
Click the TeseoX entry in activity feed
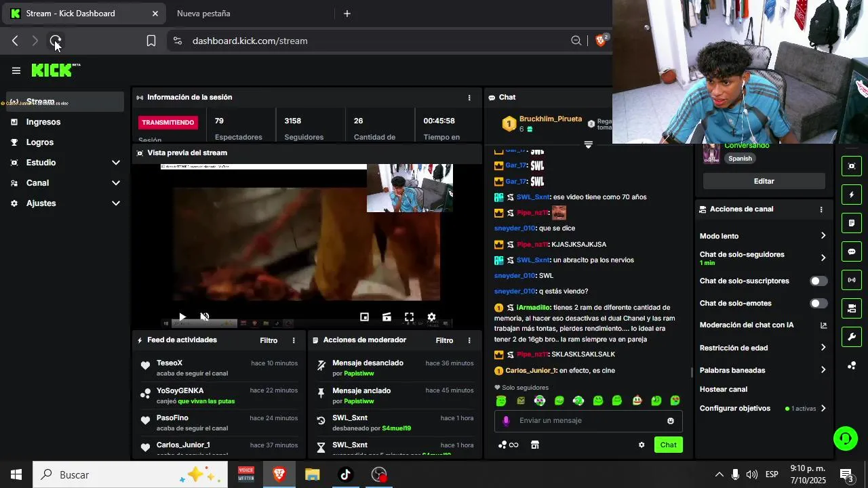[218, 368]
